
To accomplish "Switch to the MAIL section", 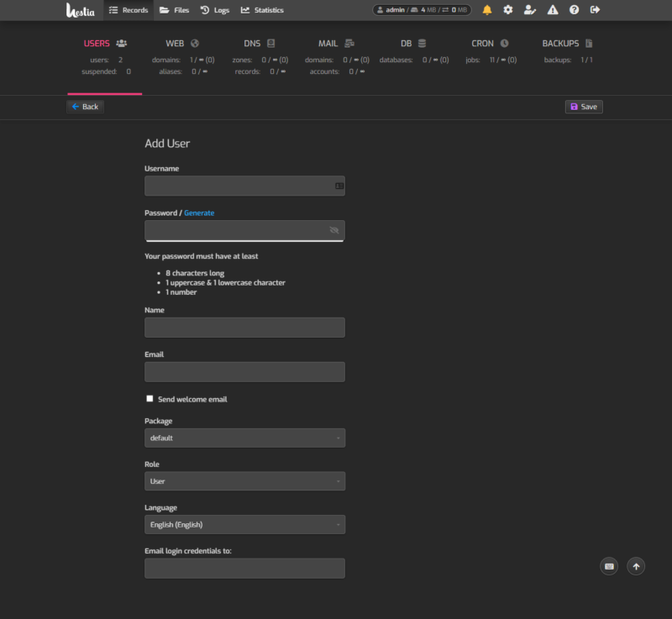I will point(328,43).
